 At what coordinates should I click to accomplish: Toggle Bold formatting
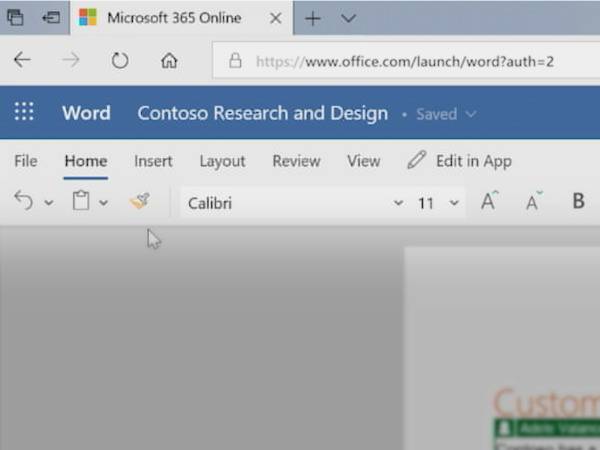pos(579,201)
